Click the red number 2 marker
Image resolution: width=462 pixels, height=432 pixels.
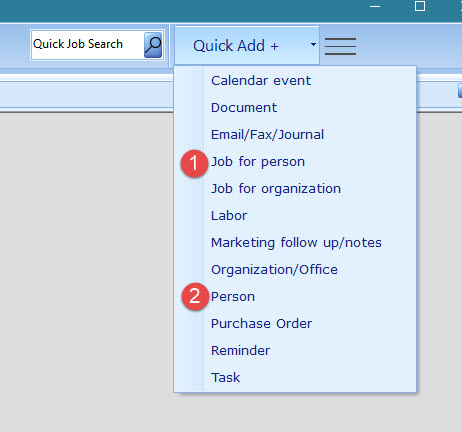195,296
